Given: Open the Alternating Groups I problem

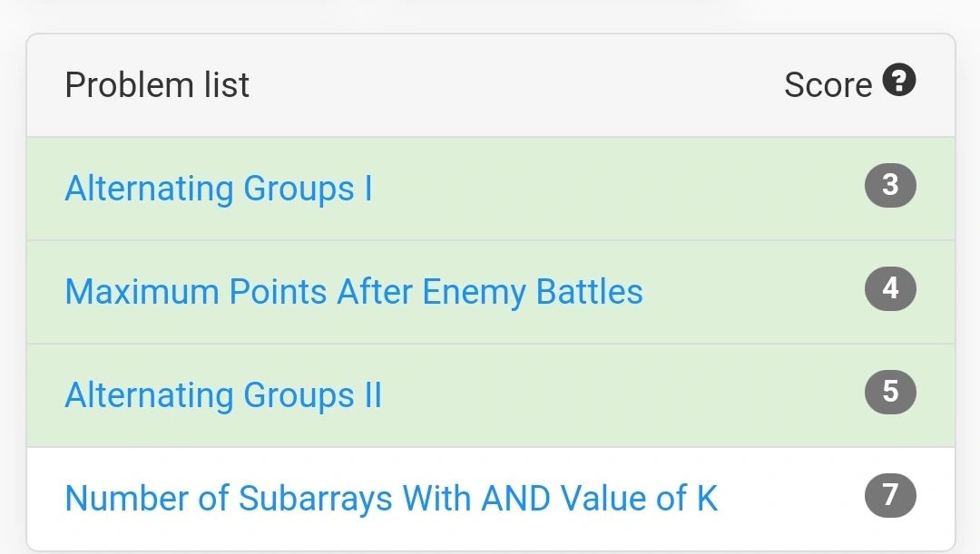Looking at the screenshot, I should click(x=219, y=189).
